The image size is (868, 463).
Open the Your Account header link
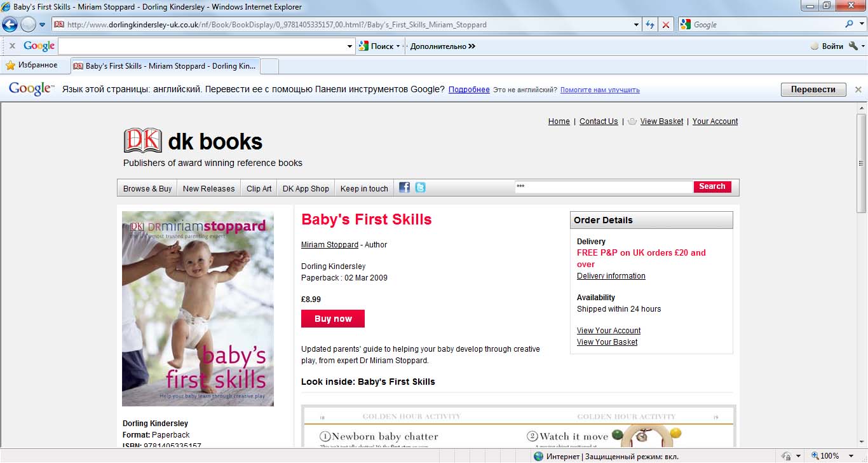(x=715, y=121)
